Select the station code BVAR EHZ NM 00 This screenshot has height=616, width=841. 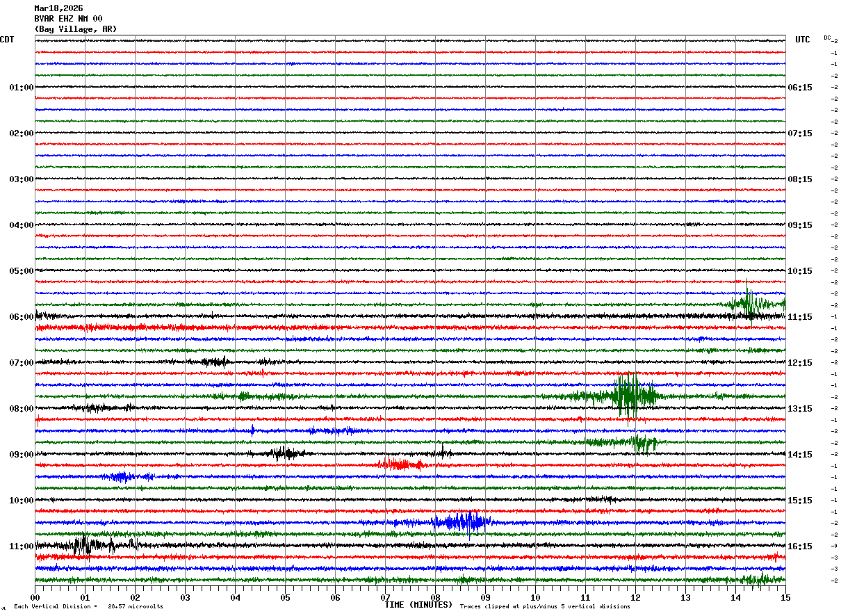coord(68,19)
